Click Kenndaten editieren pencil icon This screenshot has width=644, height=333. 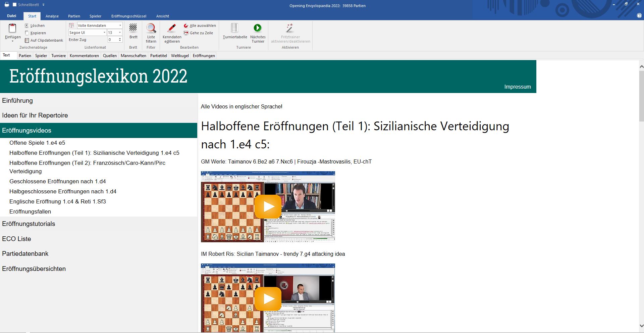coord(172,28)
